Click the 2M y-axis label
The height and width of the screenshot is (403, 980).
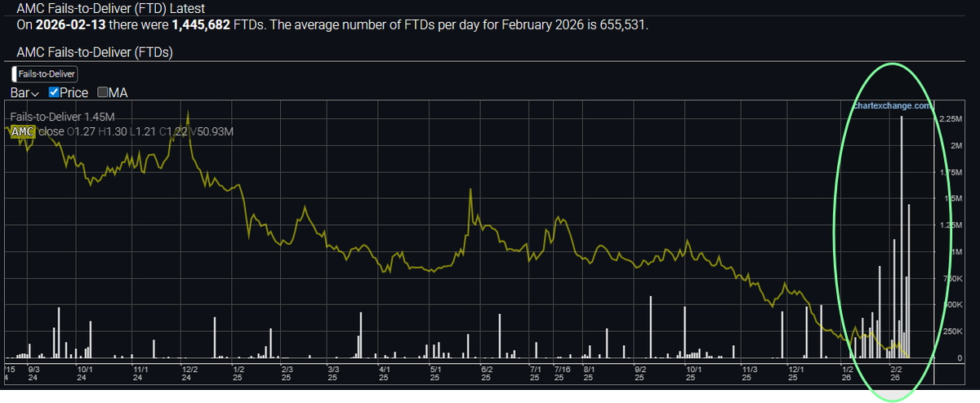coord(955,146)
